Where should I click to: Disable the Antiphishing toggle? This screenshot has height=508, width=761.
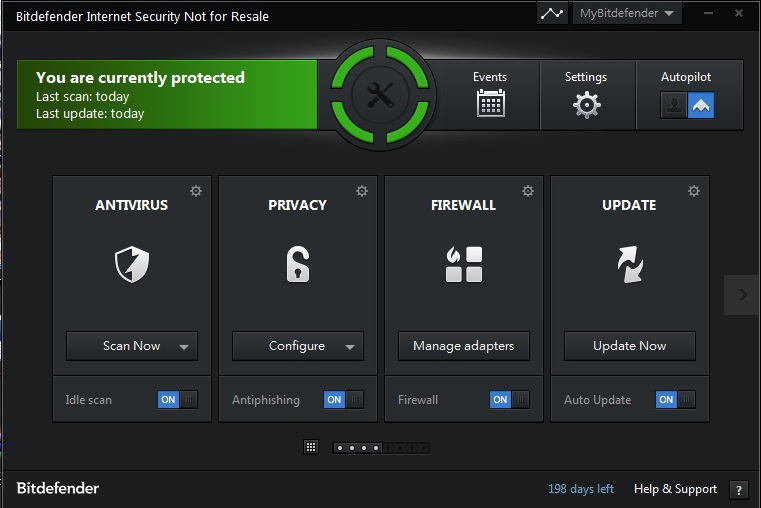tap(343, 400)
